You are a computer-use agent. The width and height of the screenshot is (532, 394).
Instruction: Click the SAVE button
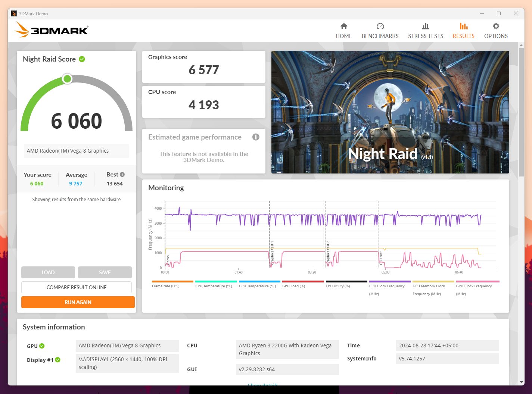click(105, 272)
